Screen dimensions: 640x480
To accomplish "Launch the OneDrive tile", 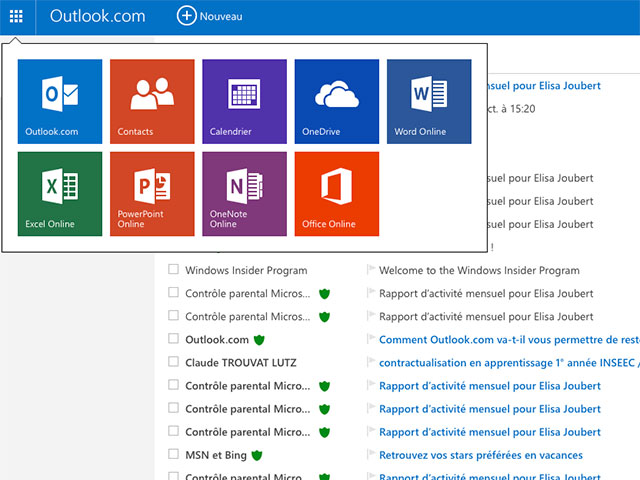I will click(337, 102).
